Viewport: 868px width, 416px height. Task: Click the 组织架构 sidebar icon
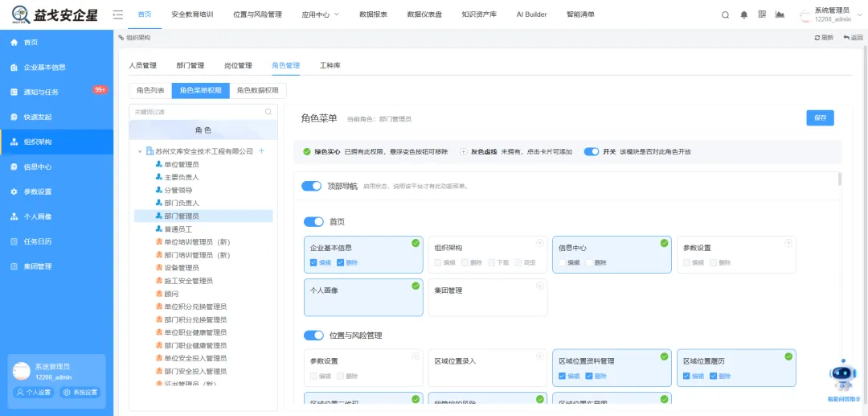pyautogui.click(x=14, y=142)
